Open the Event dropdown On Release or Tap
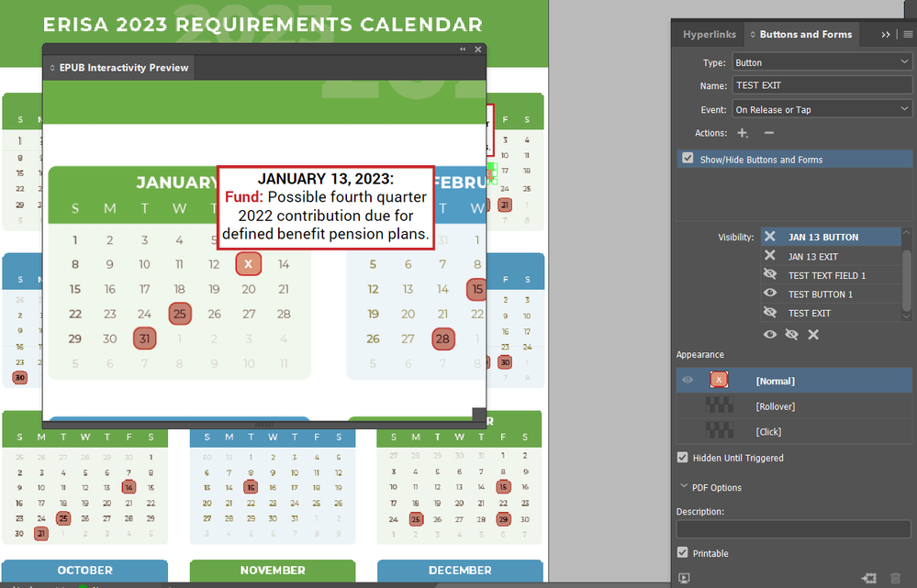Viewport: 917px width, 588px height. click(822, 109)
